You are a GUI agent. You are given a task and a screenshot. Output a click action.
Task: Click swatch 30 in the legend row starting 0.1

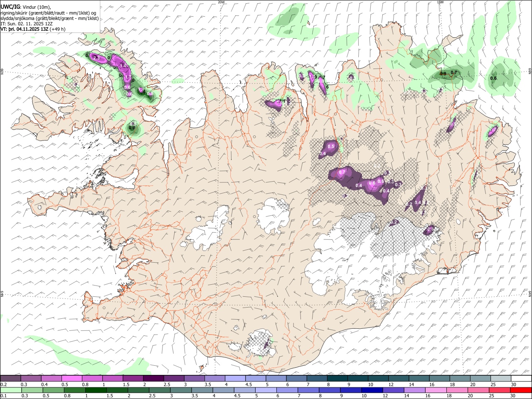pos(521,390)
